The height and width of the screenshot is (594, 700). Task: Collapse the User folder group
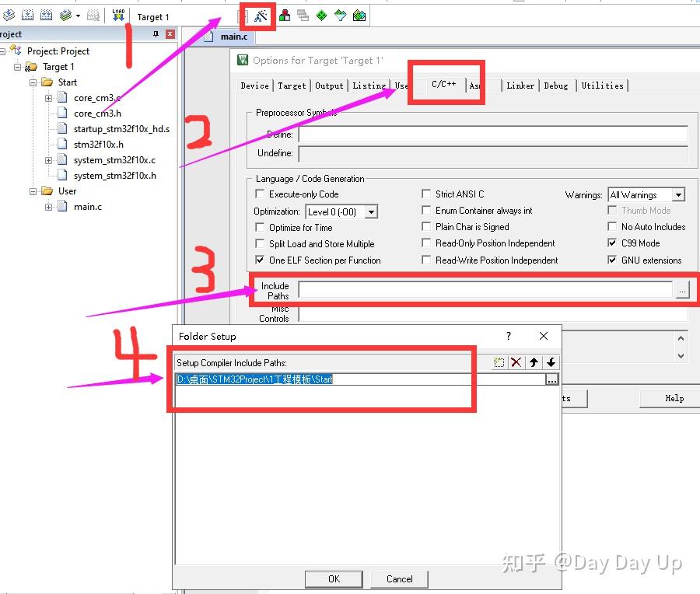[33, 191]
